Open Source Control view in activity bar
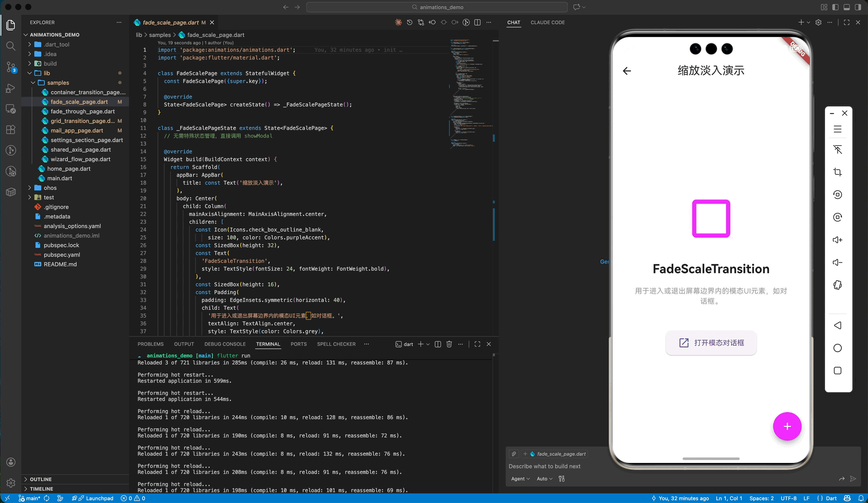The height and width of the screenshot is (503, 868). 11,67
